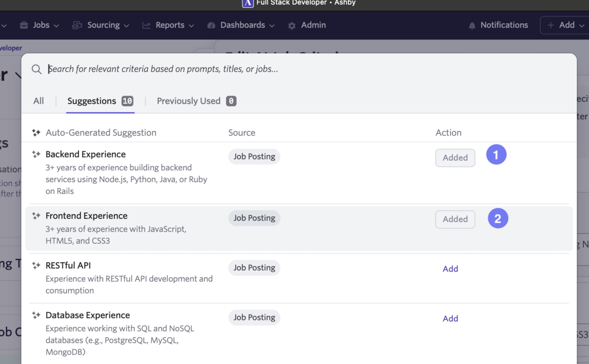Click Added button for Backend Experience
The width and height of the screenshot is (589, 364).
pyautogui.click(x=455, y=158)
